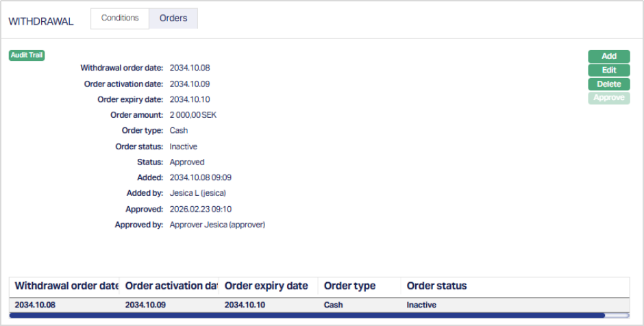The width and height of the screenshot is (644, 326).
Task: Click the Order status column header
Action: click(x=436, y=286)
